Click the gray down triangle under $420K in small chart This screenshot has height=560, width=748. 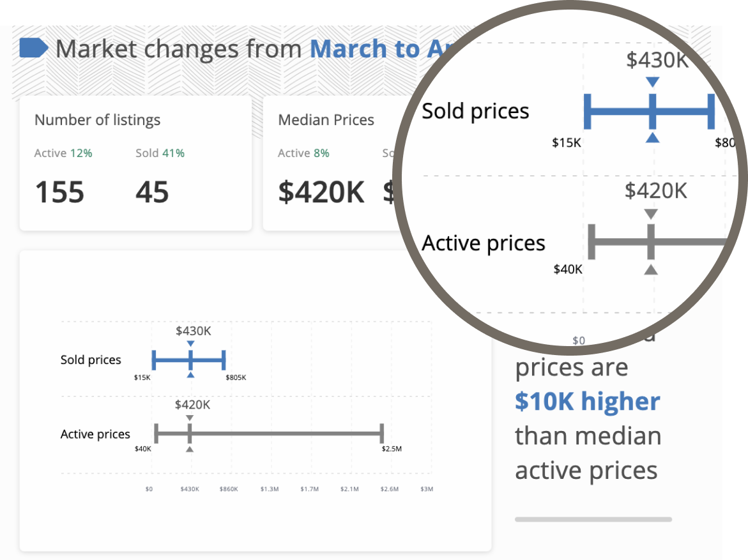pyautogui.click(x=190, y=418)
